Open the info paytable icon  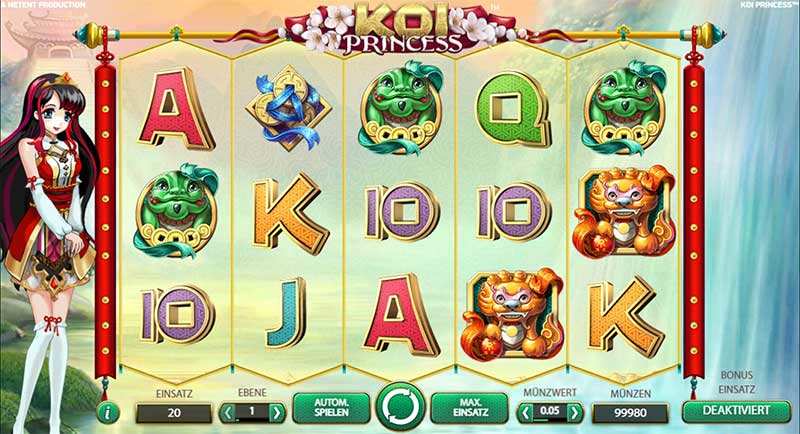(107, 413)
